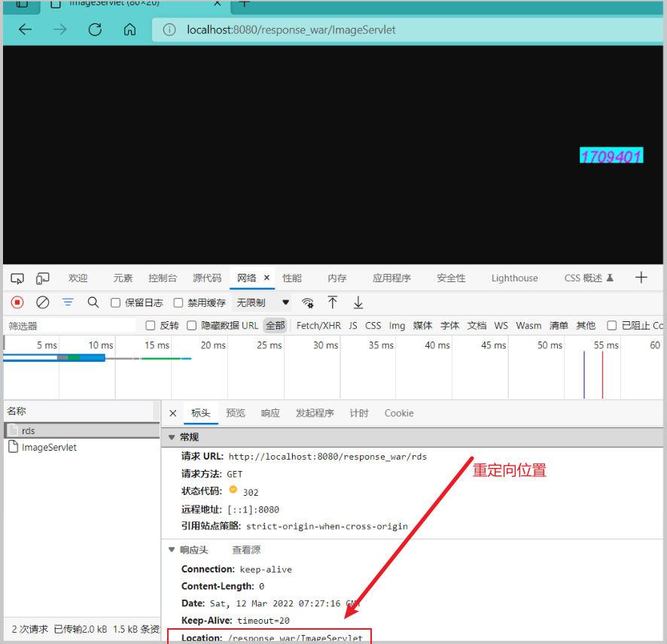Toggle the 已阻止 Cookie checkbox
This screenshot has width=667, height=644.
[x=612, y=326]
